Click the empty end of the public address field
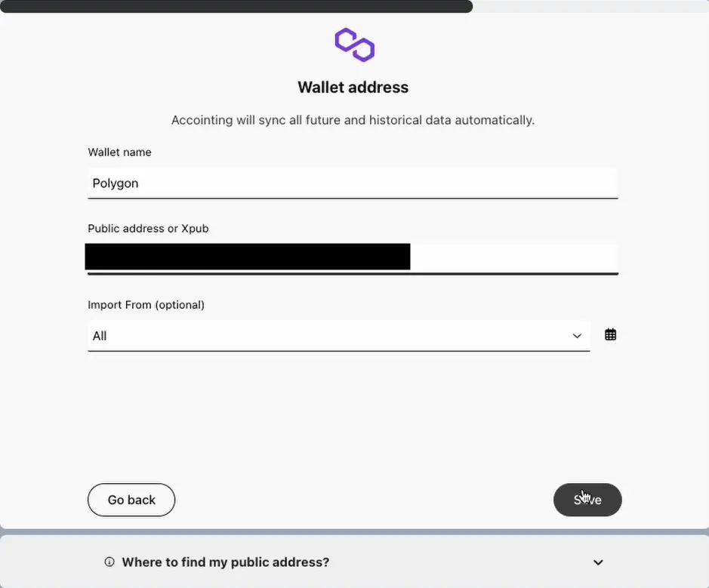Screen dimensions: 709x588 pyautogui.click(x=513, y=257)
